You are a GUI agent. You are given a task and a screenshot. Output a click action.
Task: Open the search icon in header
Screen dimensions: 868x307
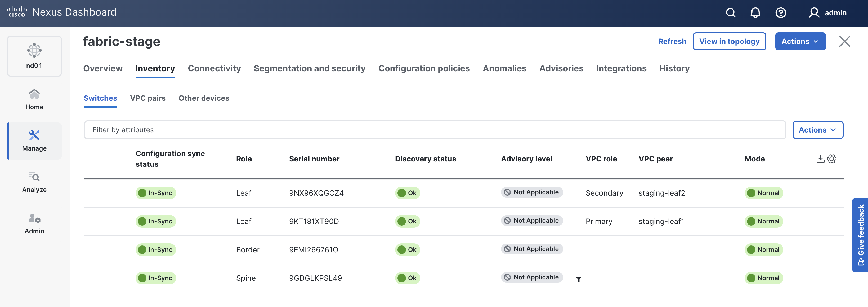[x=731, y=13]
